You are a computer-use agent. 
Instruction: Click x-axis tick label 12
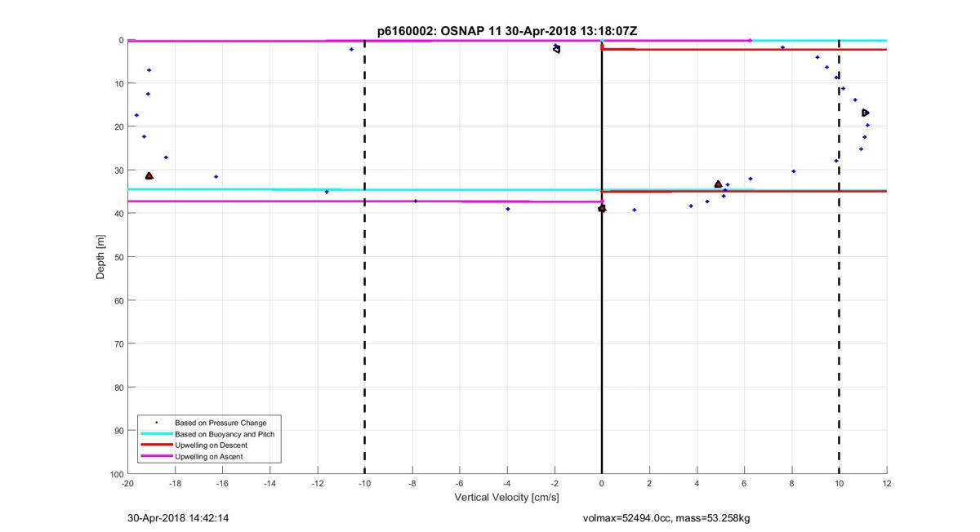point(887,483)
